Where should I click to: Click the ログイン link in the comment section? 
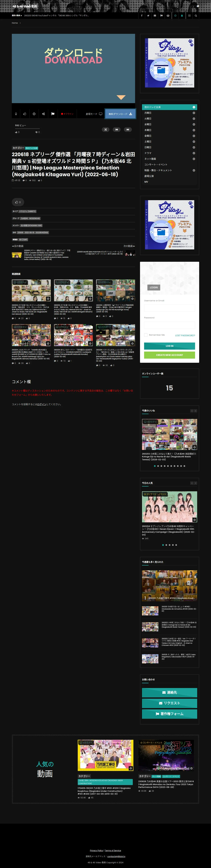[x=42, y=404]
